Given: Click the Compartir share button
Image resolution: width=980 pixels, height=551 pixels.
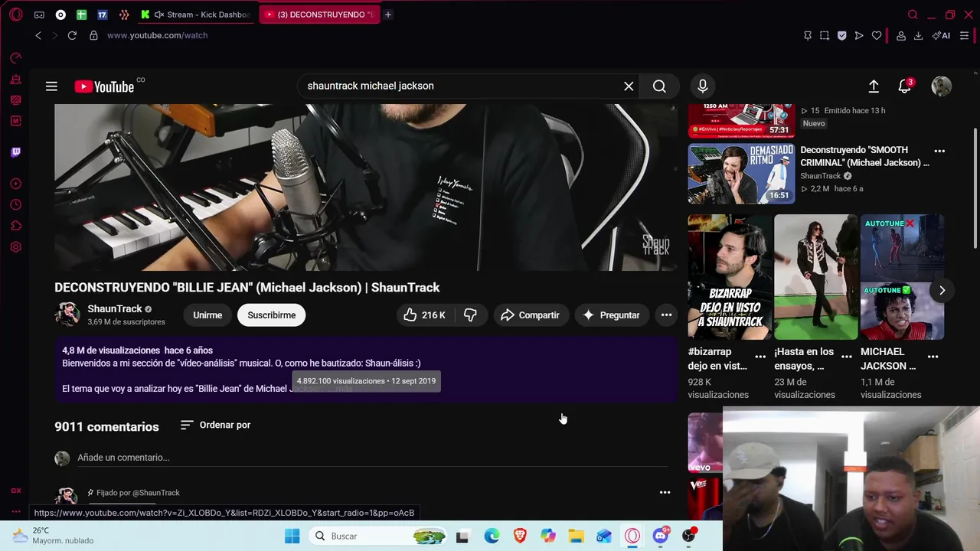Looking at the screenshot, I should pyautogui.click(x=530, y=315).
